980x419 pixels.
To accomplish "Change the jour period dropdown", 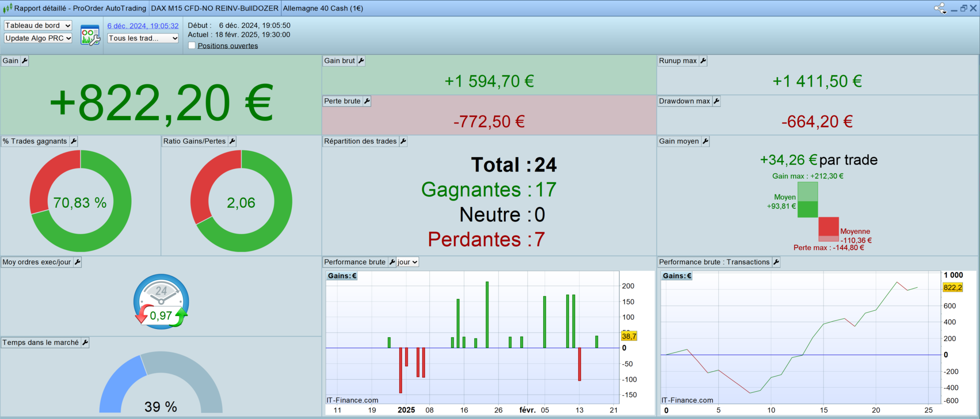I will click(x=408, y=262).
